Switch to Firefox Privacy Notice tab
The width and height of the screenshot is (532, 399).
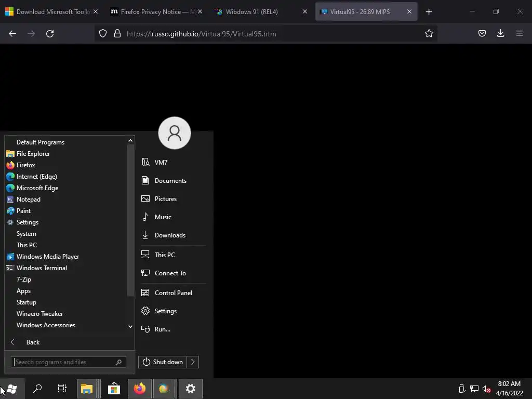[156, 12]
